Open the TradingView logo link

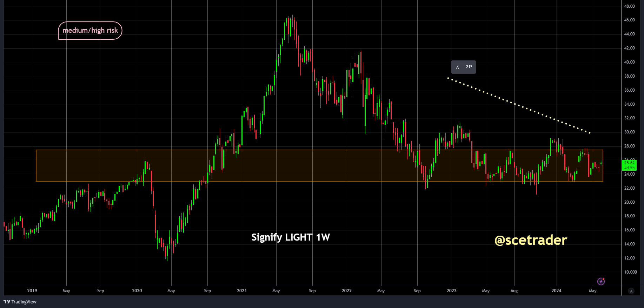(20, 302)
